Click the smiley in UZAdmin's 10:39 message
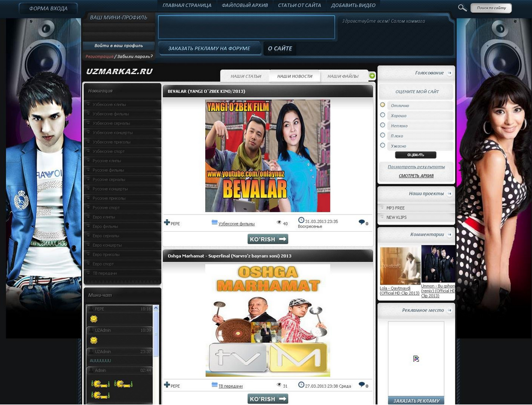The height and width of the screenshot is (405, 532). 93,340
